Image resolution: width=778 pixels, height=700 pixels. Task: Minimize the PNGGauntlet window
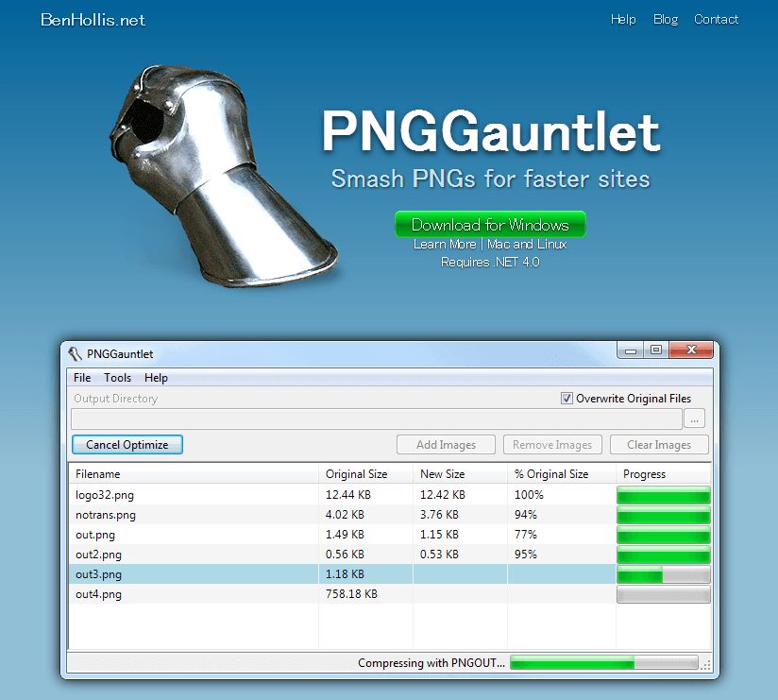[630, 350]
